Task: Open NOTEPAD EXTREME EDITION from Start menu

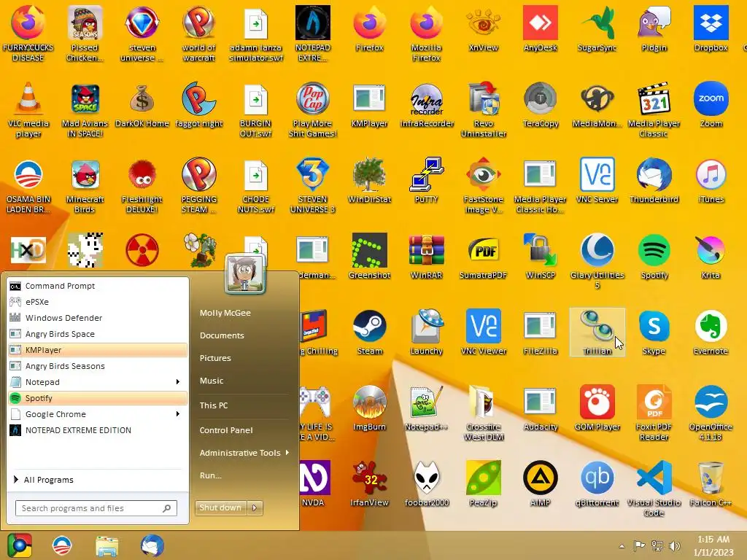Action: point(98,430)
